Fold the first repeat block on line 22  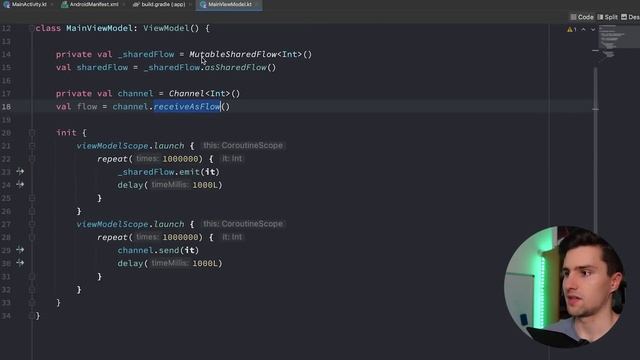click(31, 159)
